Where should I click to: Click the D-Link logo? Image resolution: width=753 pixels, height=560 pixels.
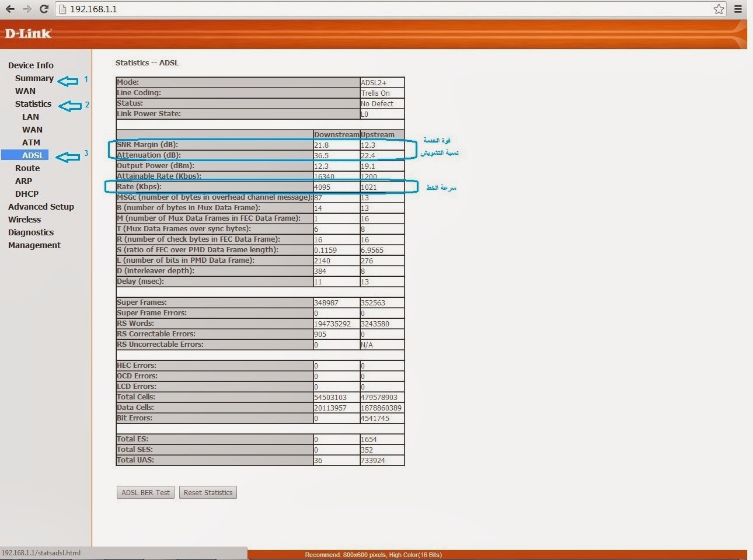coord(28,33)
